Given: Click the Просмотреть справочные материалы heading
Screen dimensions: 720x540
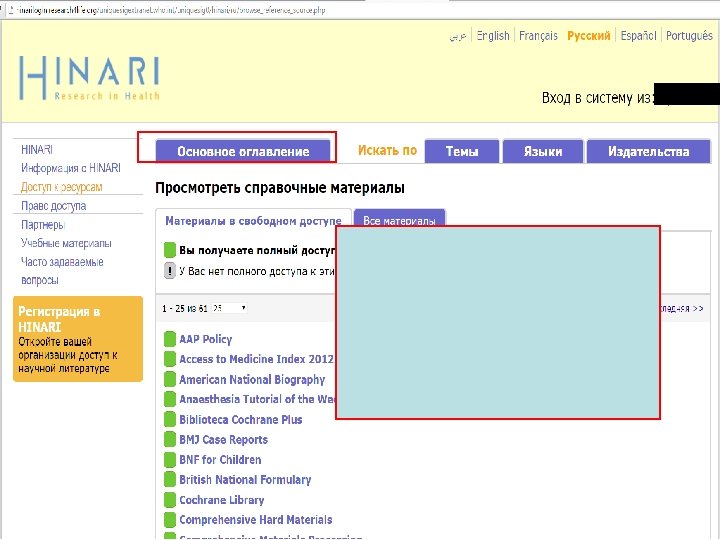Looking at the screenshot, I should coord(280,188).
